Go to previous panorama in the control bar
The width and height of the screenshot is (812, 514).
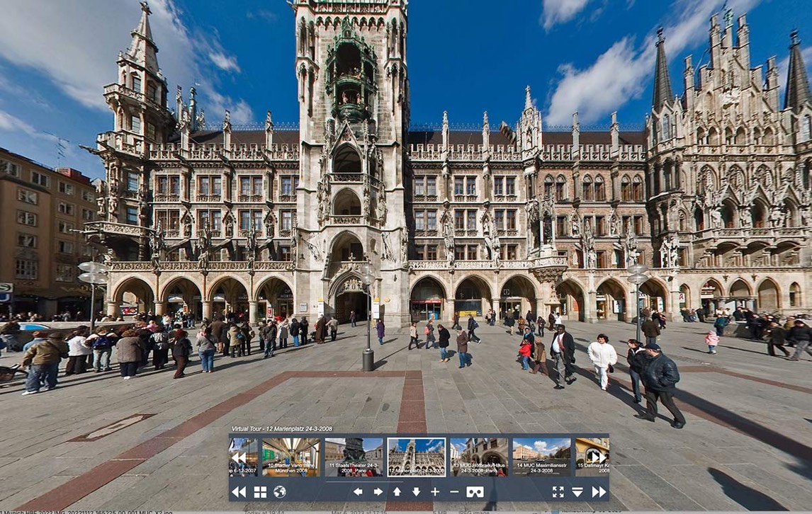(239, 491)
